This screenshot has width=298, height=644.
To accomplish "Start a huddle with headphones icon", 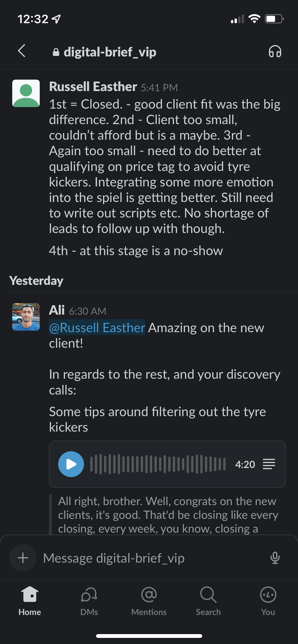I will tap(275, 51).
